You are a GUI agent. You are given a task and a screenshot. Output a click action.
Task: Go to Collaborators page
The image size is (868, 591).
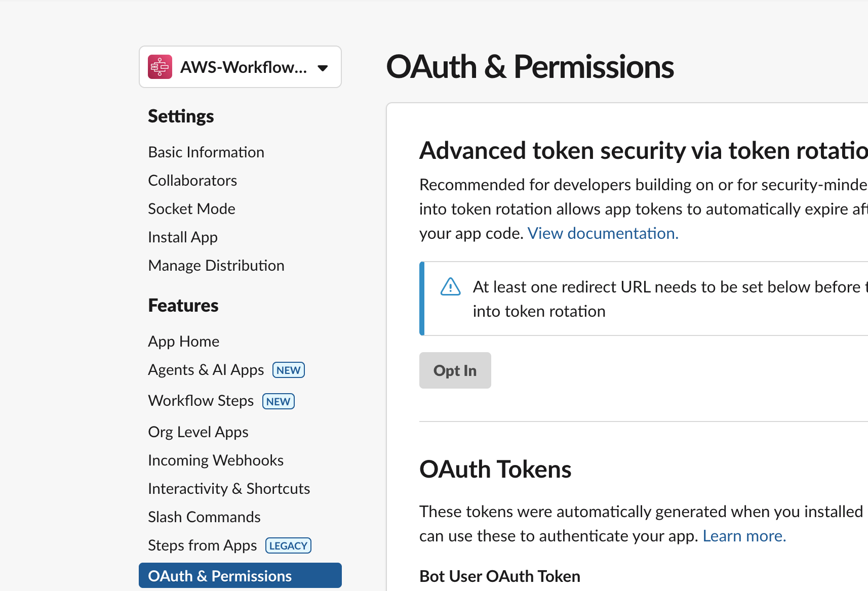click(x=192, y=181)
